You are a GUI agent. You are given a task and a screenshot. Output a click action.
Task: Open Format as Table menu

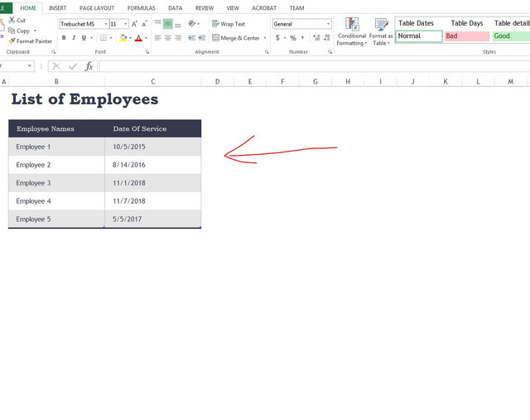point(381,31)
